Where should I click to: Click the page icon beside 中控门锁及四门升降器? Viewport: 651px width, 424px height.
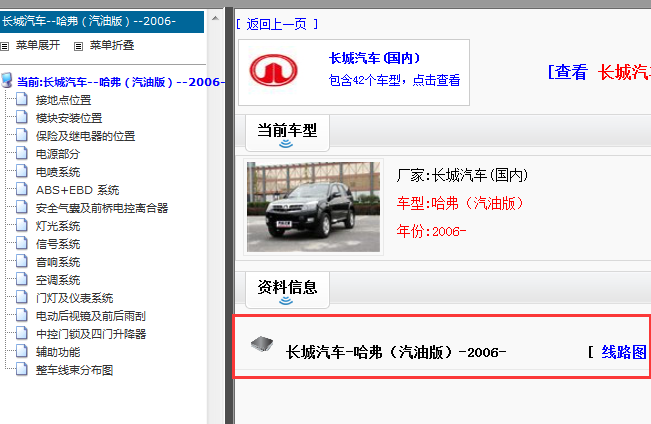(x=22, y=333)
